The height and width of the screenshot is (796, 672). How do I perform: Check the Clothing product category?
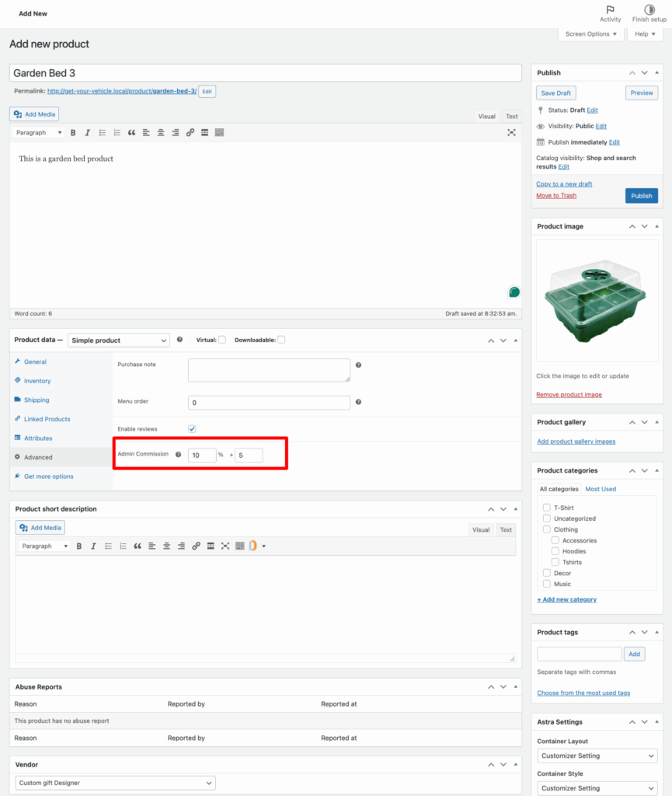click(546, 529)
